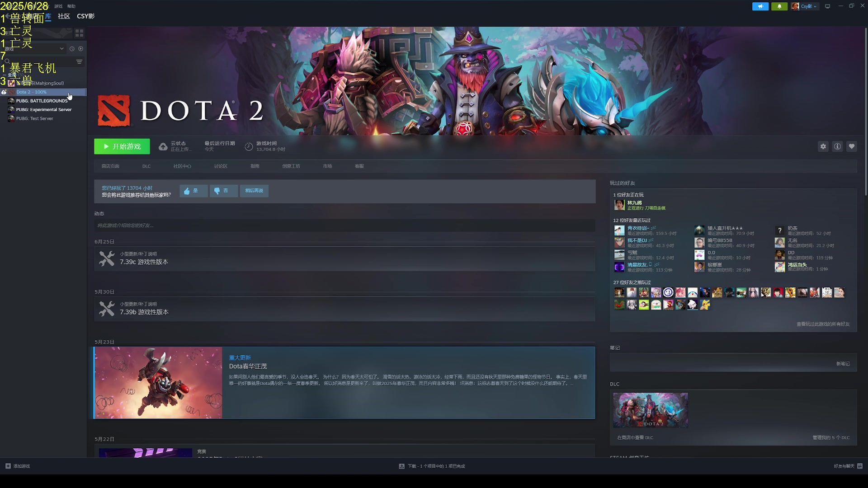
Task: Open the green notifications bell
Action: (779, 6)
